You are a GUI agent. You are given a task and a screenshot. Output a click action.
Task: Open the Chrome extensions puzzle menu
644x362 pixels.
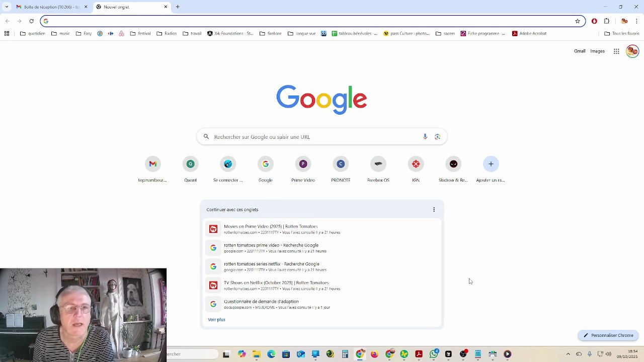tap(607, 21)
